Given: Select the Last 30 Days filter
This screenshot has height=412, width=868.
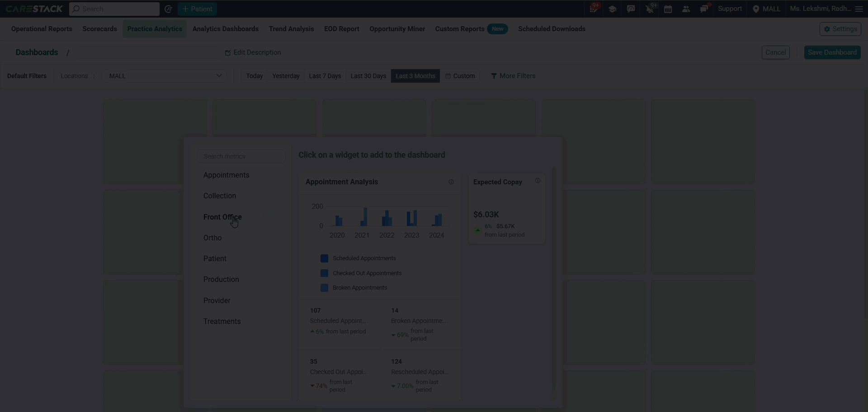Looking at the screenshot, I should [368, 76].
